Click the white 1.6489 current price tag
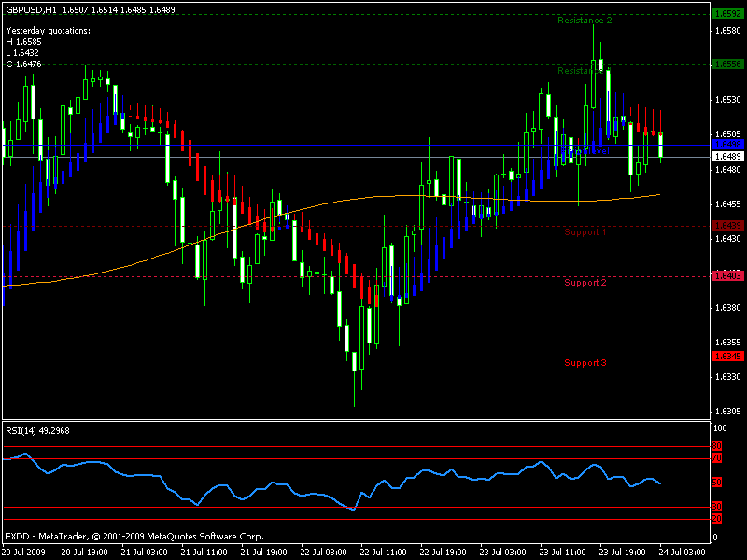 727,157
